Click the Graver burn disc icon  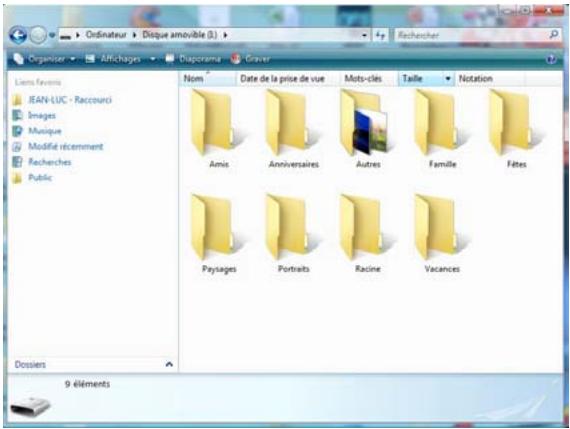click(236, 59)
